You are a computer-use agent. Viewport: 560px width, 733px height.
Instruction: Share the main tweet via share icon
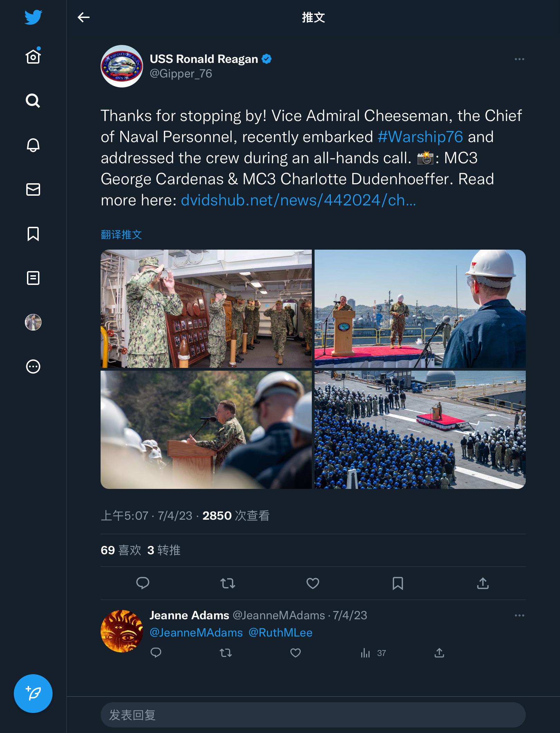click(483, 583)
